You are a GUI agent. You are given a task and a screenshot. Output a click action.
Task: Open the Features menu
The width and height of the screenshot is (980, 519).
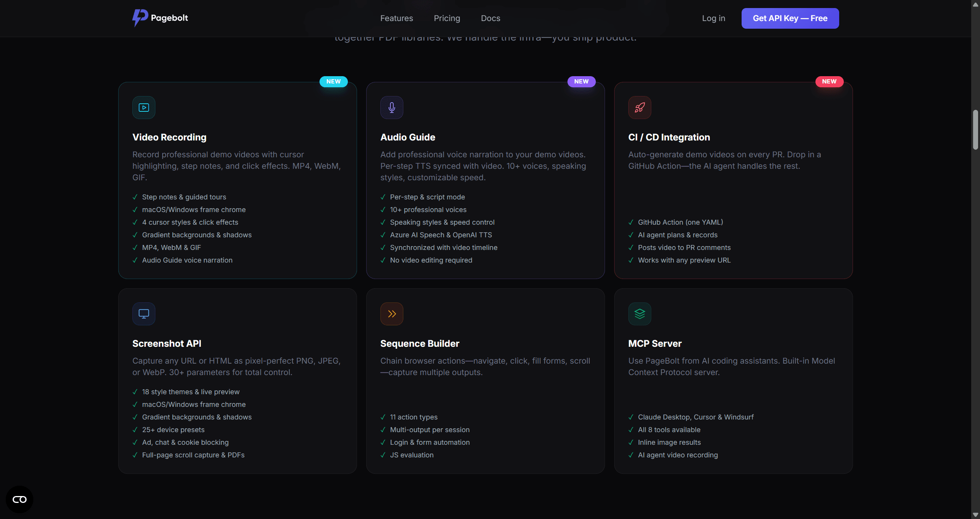[396, 18]
